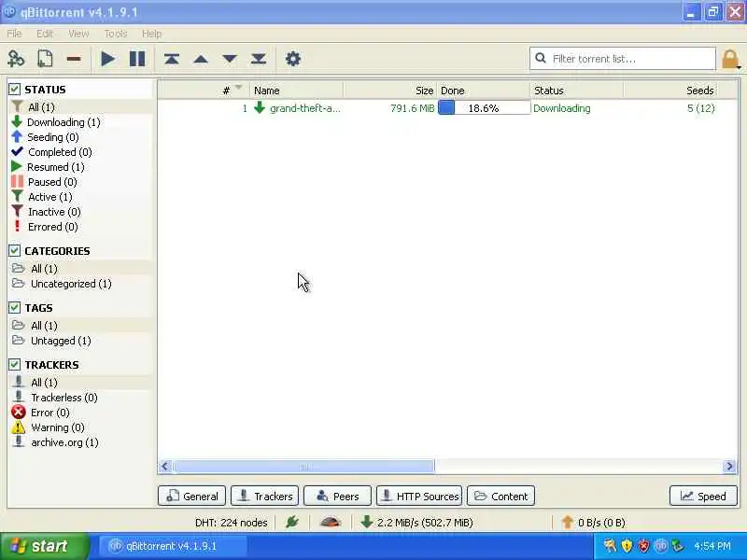Select the tracker Warning (0) filter
Screen dimensions: 747x560
pos(58,427)
